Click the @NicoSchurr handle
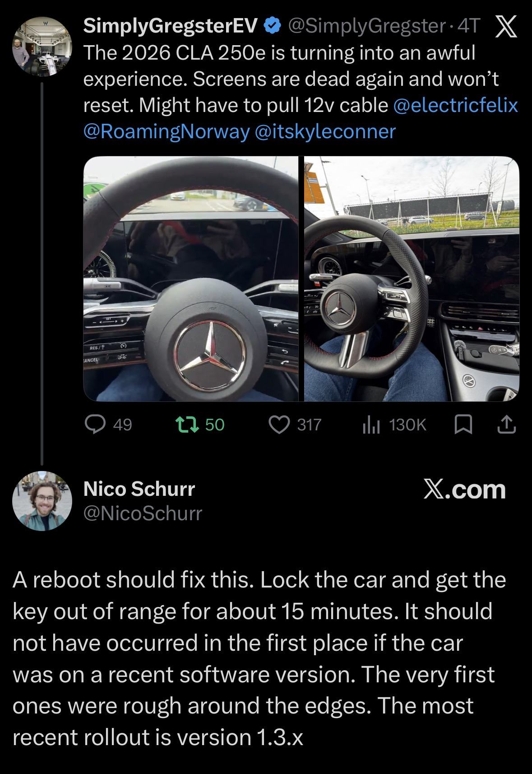This screenshot has width=532, height=774. (x=143, y=513)
